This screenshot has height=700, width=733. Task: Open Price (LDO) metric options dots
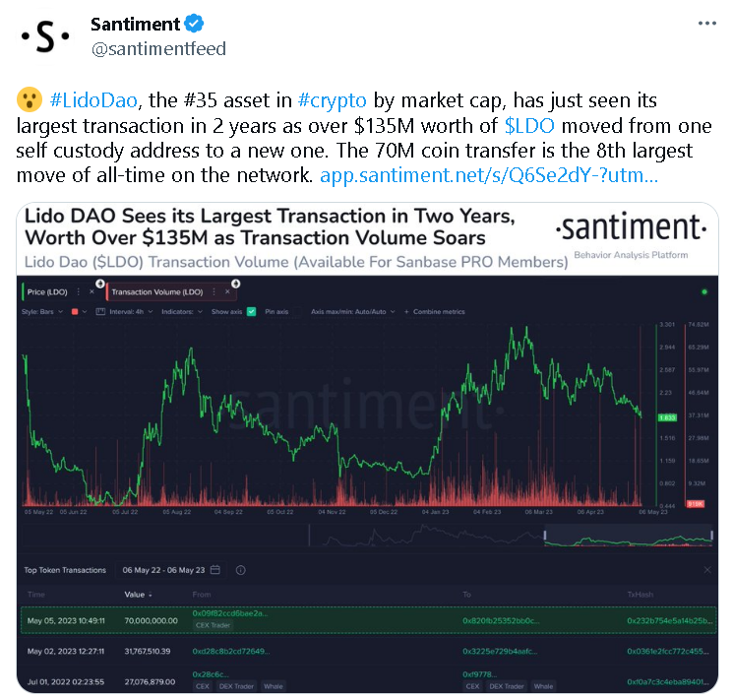tap(78, 292)
